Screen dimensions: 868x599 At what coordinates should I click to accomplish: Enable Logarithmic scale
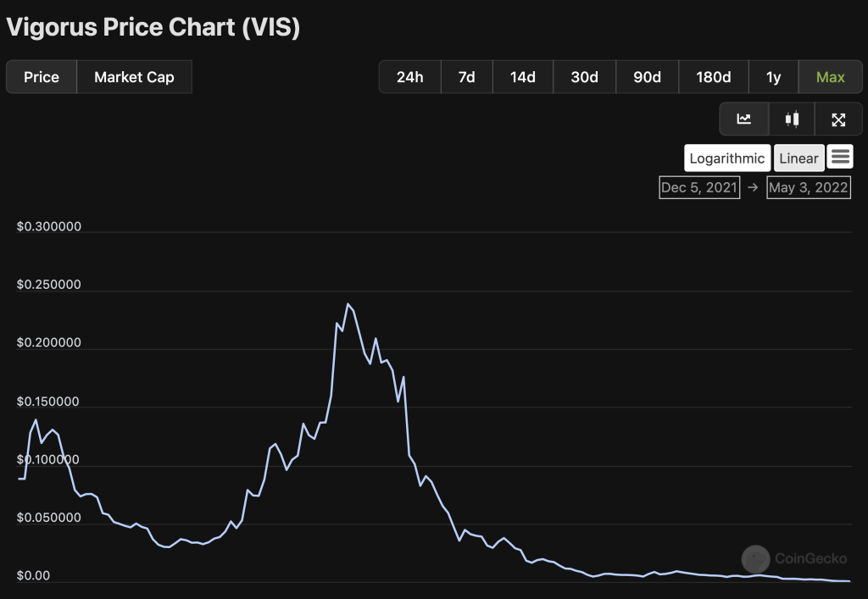pos(726,158)
